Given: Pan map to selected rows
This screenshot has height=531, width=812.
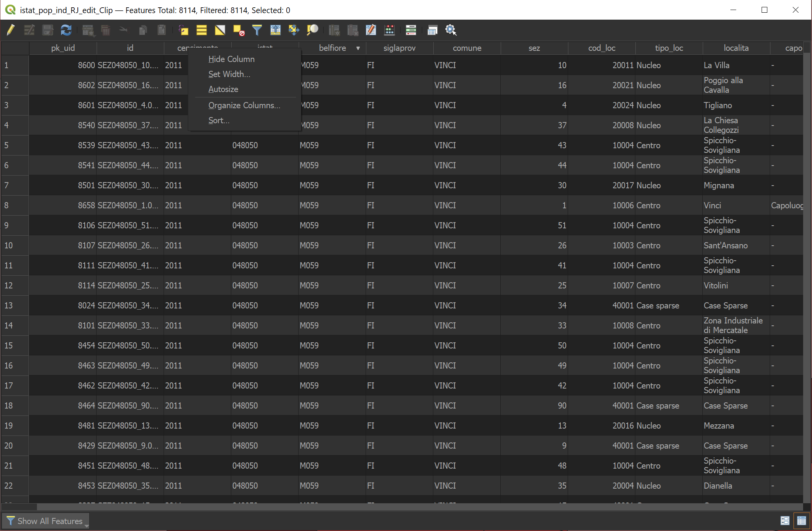Looking at the screenshot, I should tap(294, 30).
